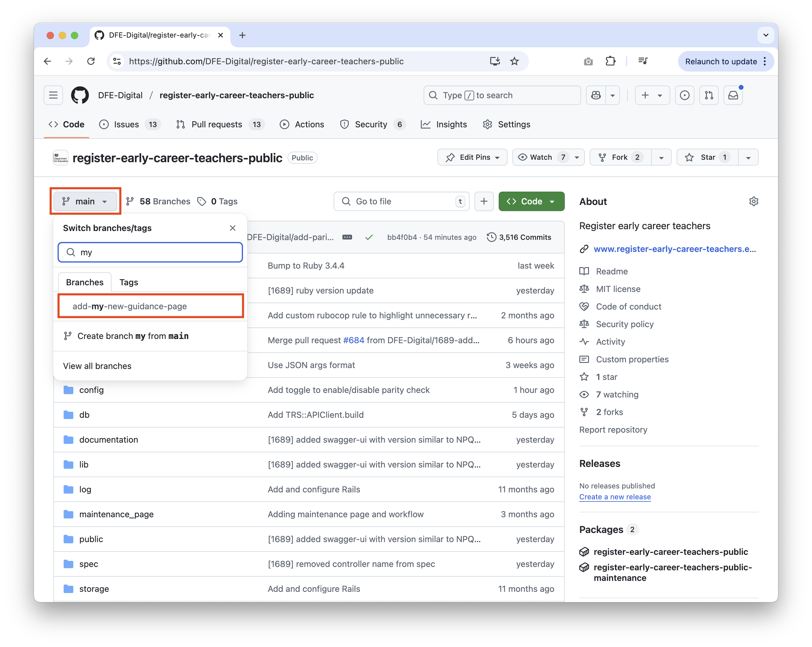812x647 pixels.
Task: Click the Go to file search box
Action: [401, 201]
